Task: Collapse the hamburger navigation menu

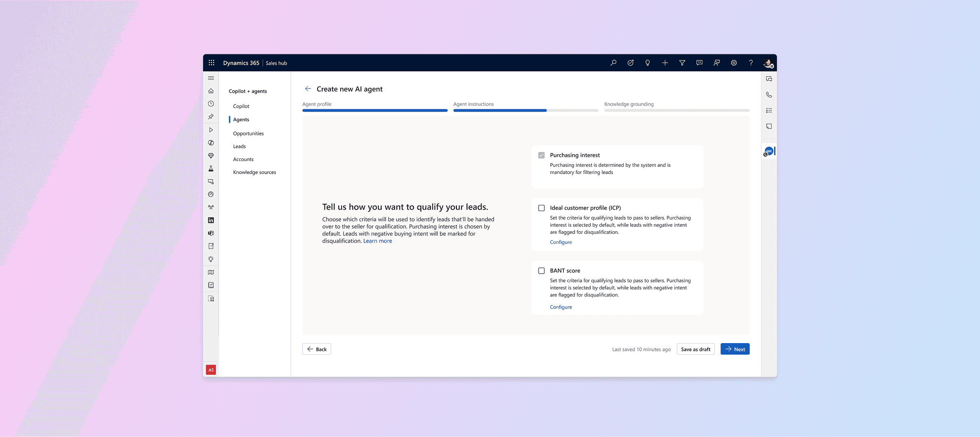Action: click(211, 78)
